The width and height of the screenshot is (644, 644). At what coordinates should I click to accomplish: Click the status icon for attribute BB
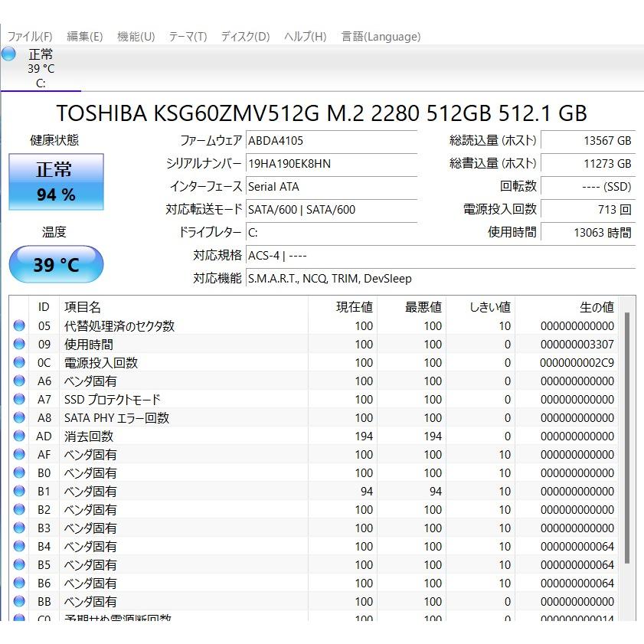click(19, 601)
